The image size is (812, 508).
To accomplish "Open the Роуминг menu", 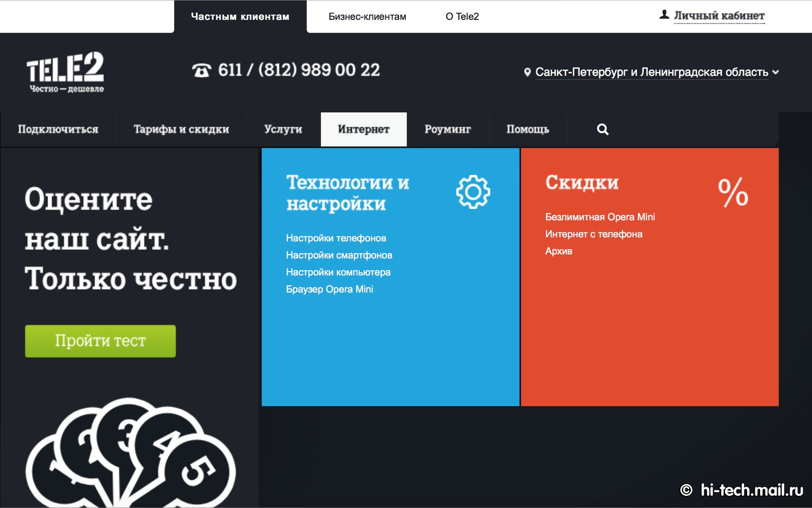I will pyautogui.click(x=448, y=130).
